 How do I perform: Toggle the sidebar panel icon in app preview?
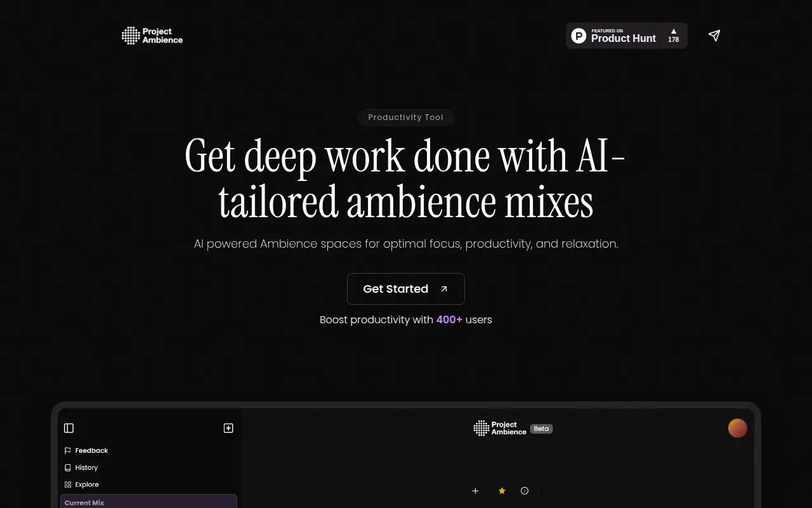[69, 428]
